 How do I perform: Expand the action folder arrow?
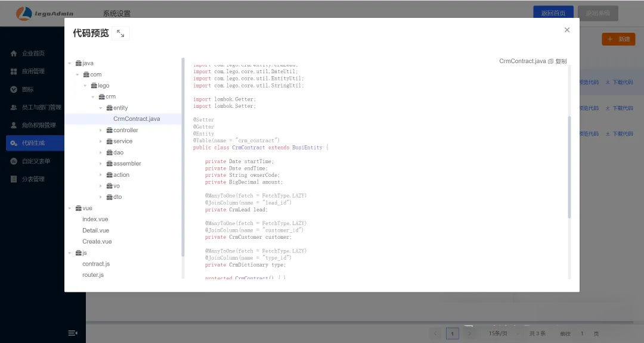[x=101, y=175]
